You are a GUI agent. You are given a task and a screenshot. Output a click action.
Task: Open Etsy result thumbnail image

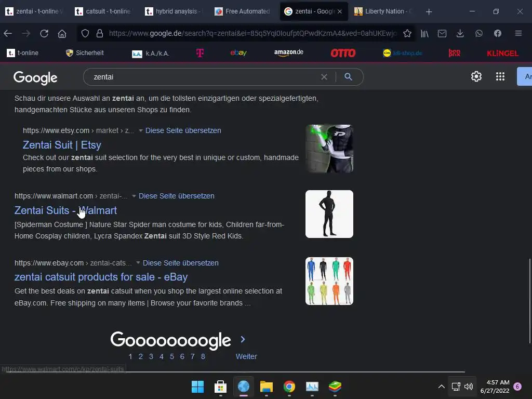329,149
